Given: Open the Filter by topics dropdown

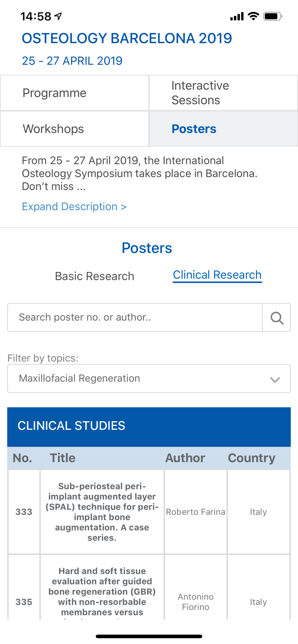Looking at the screenshot, I should point(149,378).
